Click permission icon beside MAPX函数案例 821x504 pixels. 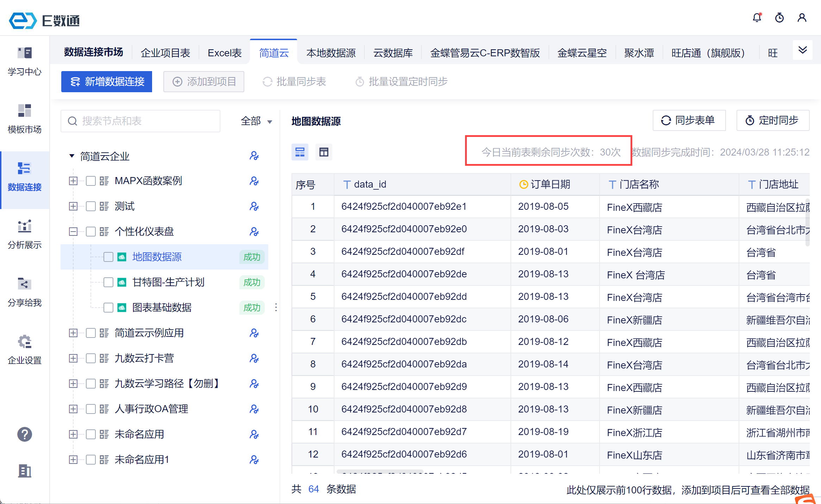point(254,181)
